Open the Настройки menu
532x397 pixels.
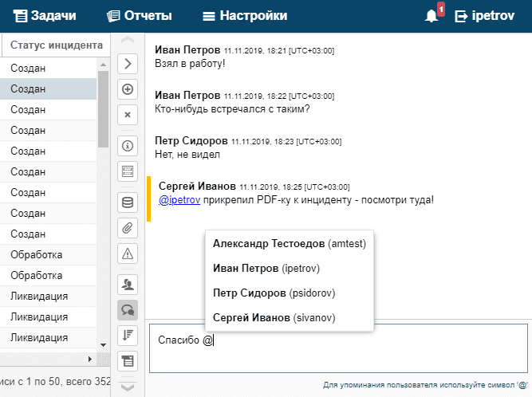[x=245, y=16]
